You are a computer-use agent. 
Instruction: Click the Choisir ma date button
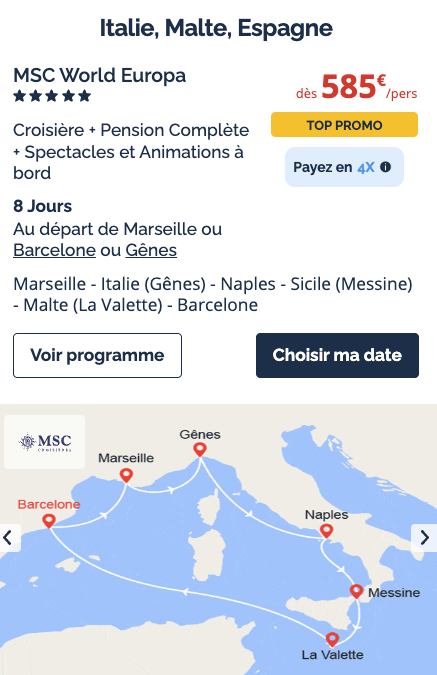337,356
